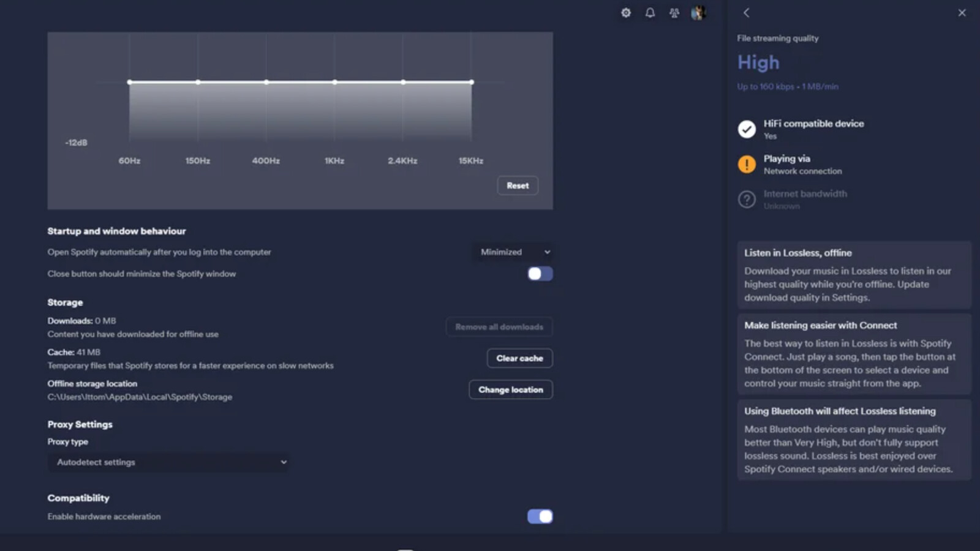
Task: Click Change location for offline storage
Action: coord(510,390)
